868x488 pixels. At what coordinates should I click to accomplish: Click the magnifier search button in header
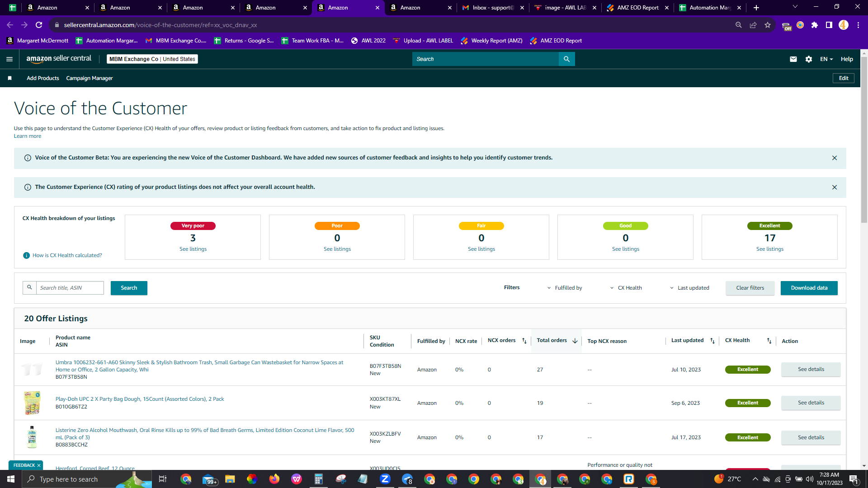click(x=566, y=59)
